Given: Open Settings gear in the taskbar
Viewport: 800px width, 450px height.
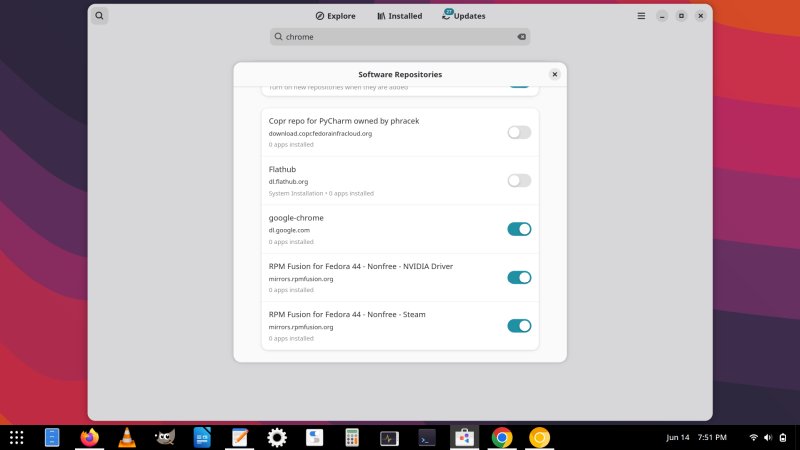Looking at the screenshot, I should (277, 438).
